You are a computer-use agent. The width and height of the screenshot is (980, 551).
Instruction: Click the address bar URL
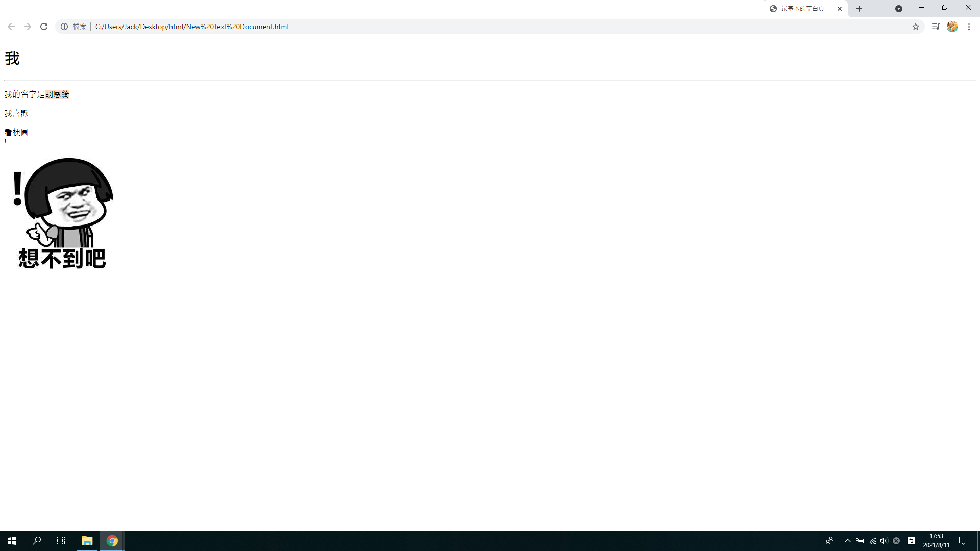point(192,27)
